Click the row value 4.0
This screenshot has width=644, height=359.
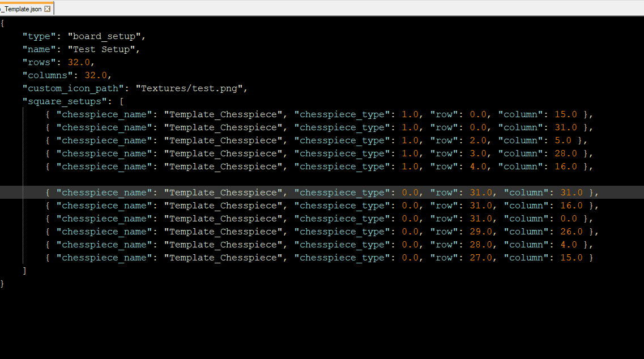tap(478, 167)
